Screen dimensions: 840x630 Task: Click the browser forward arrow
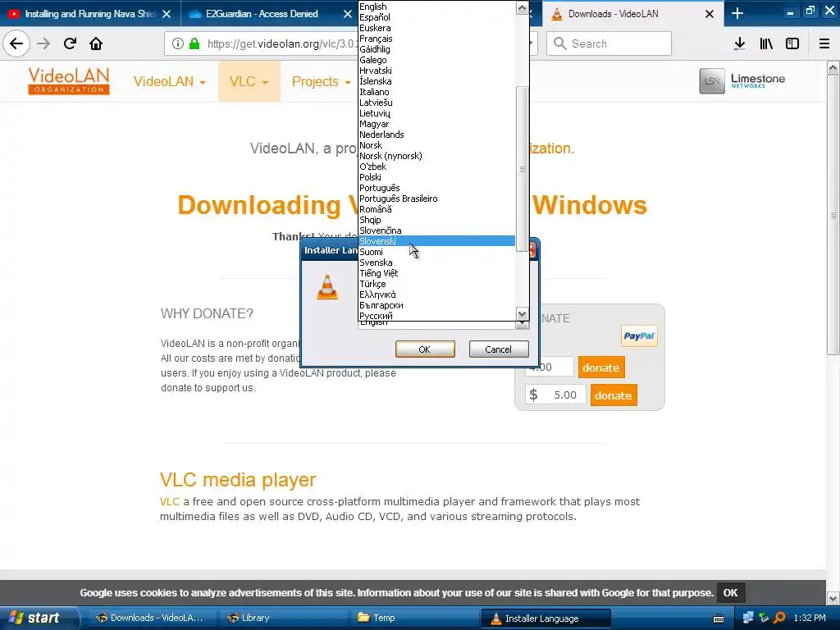(x=44, y=43)
